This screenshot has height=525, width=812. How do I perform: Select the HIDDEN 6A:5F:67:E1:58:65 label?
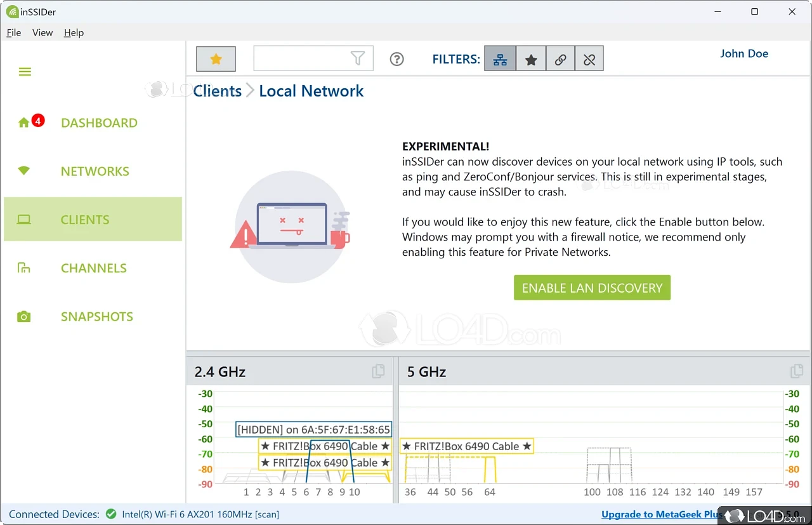(x=313, y=430)
